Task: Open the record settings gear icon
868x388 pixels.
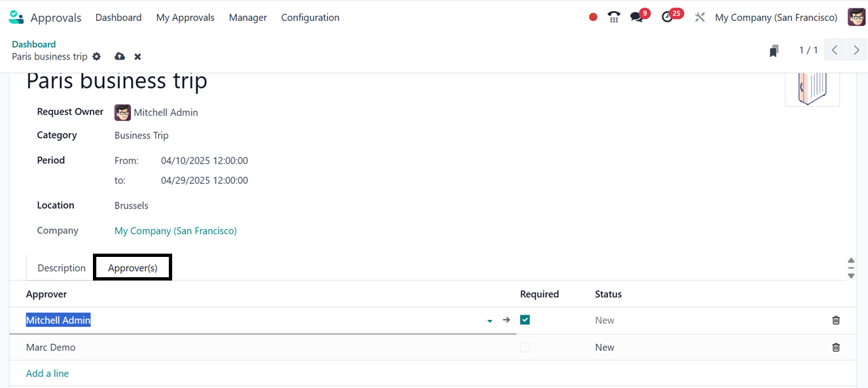Action: pyautogui.click(x=97, y=56)
